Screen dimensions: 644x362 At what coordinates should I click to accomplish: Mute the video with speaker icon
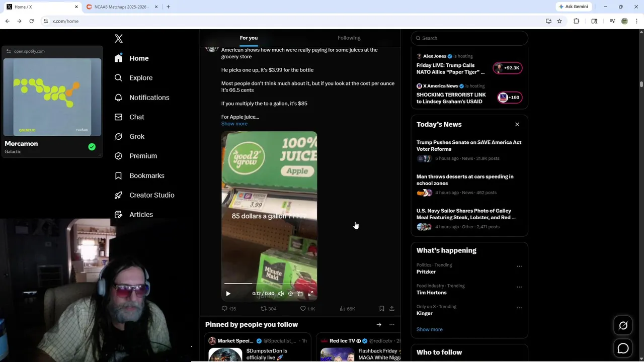(281, 294)
